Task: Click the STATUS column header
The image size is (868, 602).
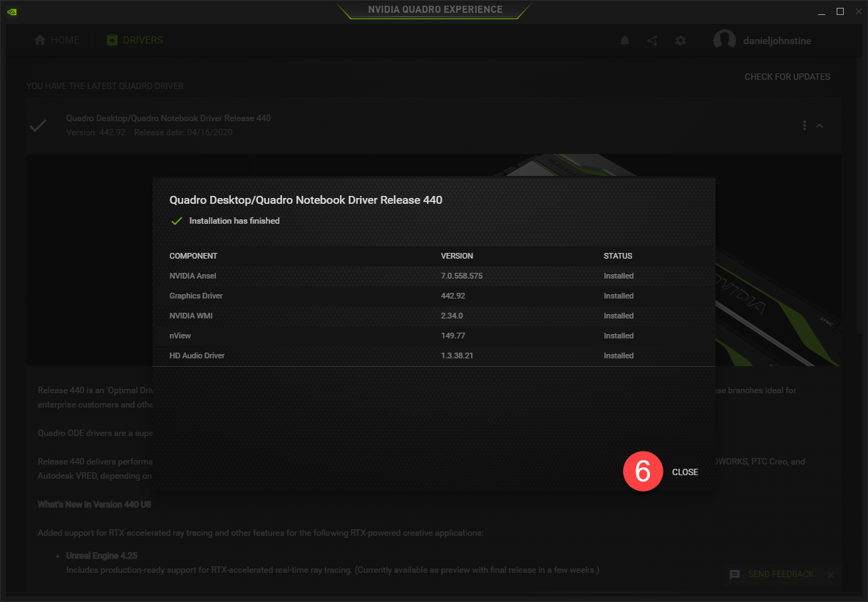Action: (618, 256)
